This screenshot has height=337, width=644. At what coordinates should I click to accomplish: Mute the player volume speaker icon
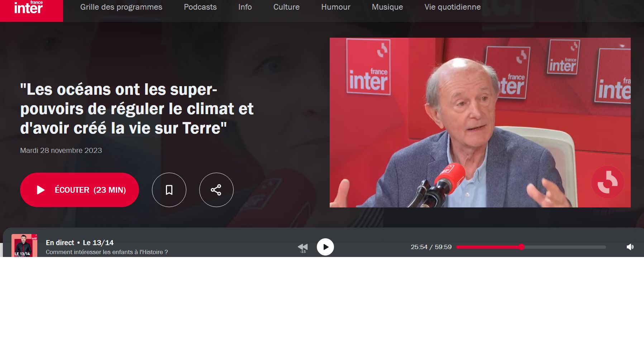(630, 247)
